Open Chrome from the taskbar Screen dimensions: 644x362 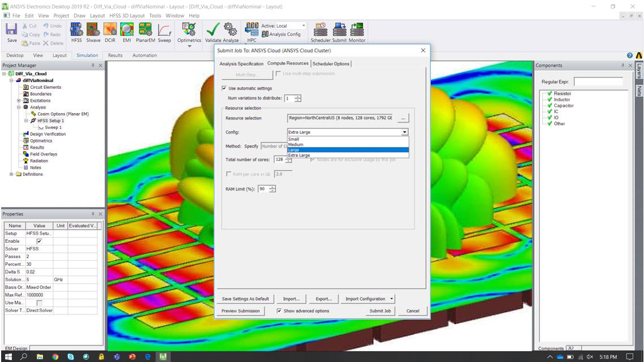[x=55, y=357]
